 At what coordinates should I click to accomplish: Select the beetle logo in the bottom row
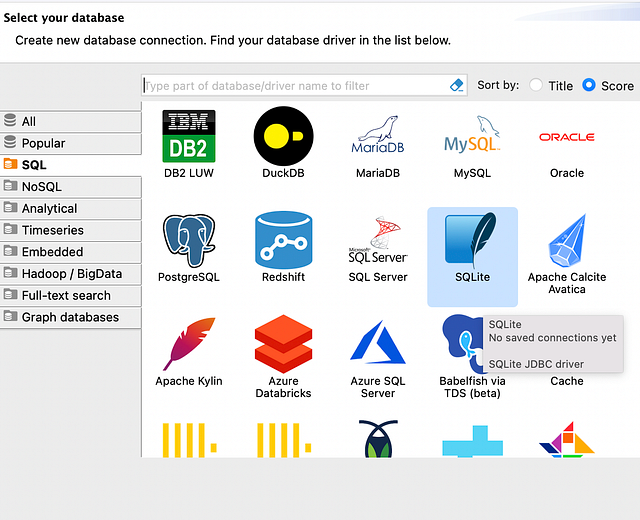(378, 438)
